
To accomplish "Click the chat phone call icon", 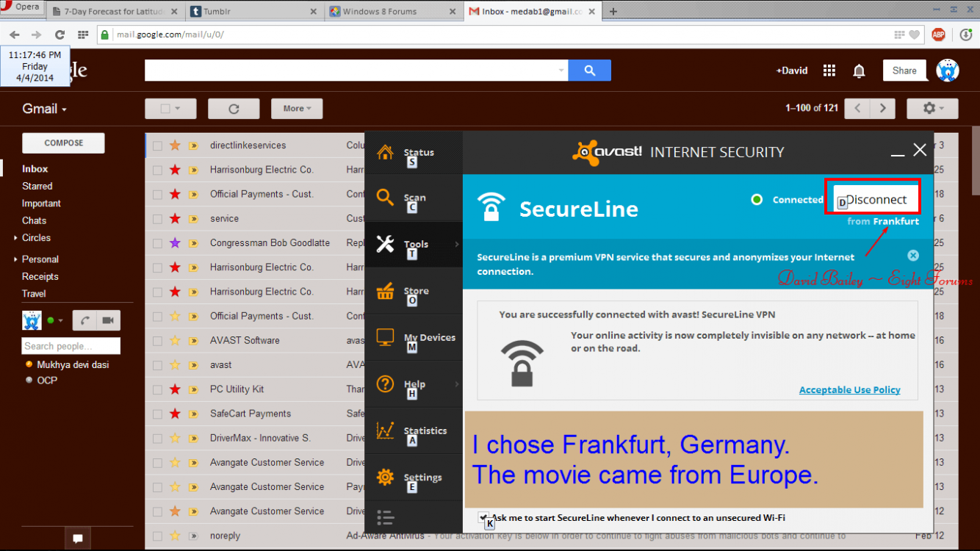I will pyautogui.click(x=84, y=320).
